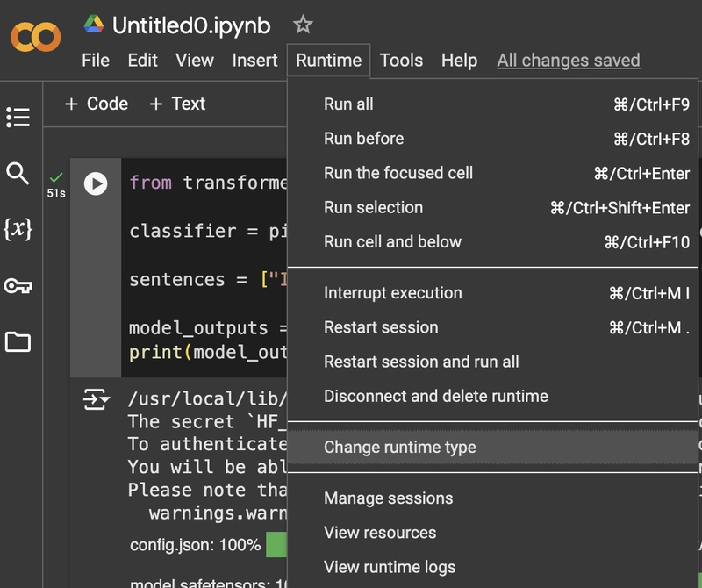Open the files folder panel

click(18, 341)
